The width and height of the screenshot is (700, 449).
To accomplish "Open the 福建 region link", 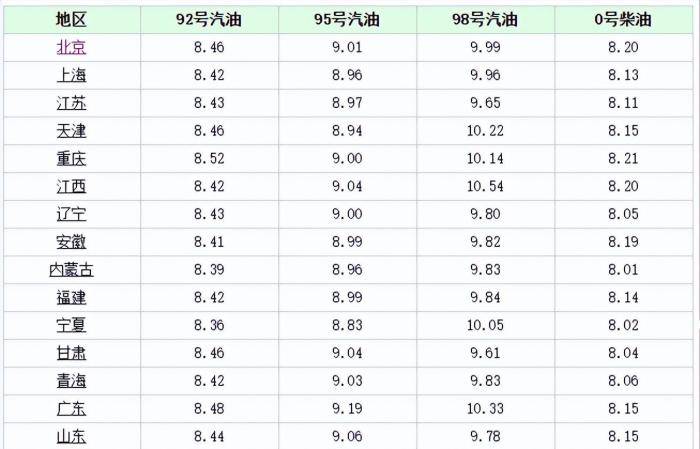I will (x=71, y=297).
